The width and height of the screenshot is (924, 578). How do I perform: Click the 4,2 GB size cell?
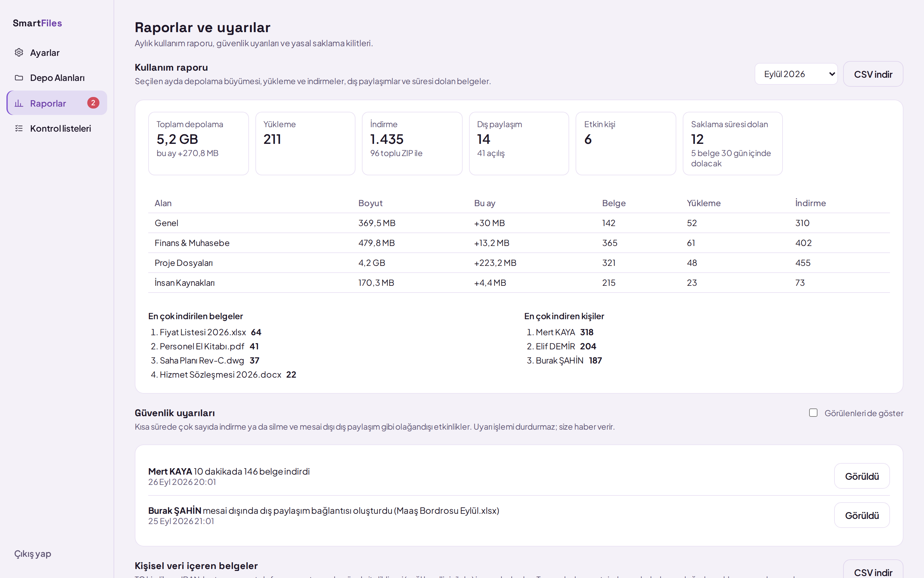point(372,263)
